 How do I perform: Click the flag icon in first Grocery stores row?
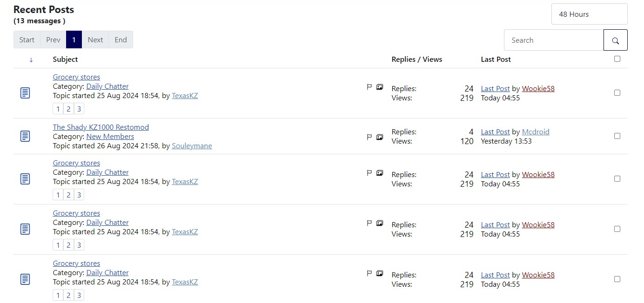tap(369, 87)
